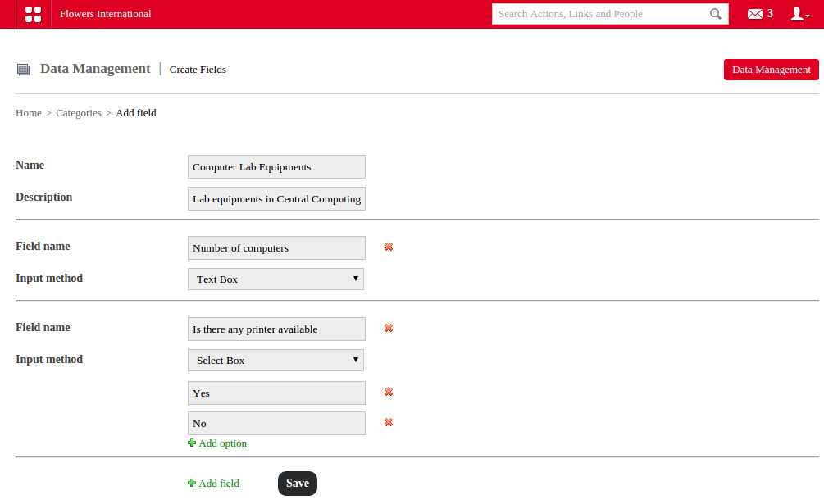Click the Name label

[x=30, y=165]
